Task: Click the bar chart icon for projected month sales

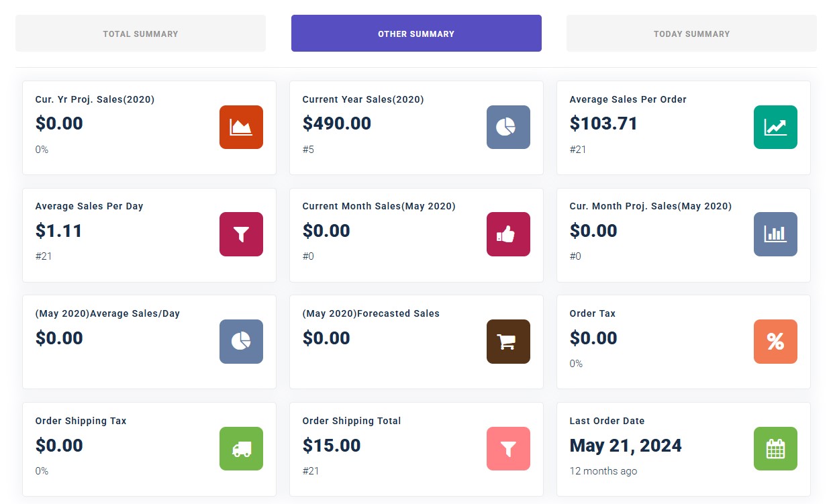Action: pyautogui.click(x=775, y=234)
